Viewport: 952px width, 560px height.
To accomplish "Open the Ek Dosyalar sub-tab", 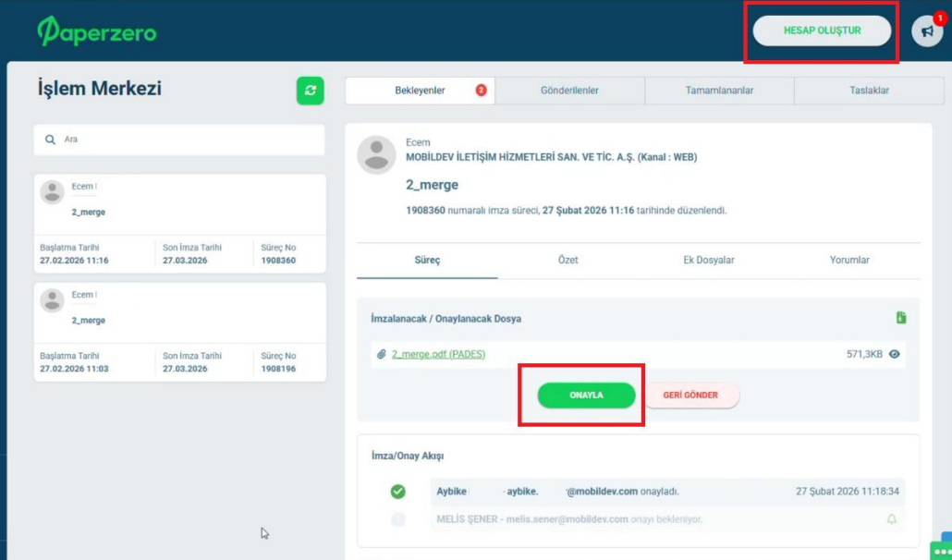I will click(709, 261).
